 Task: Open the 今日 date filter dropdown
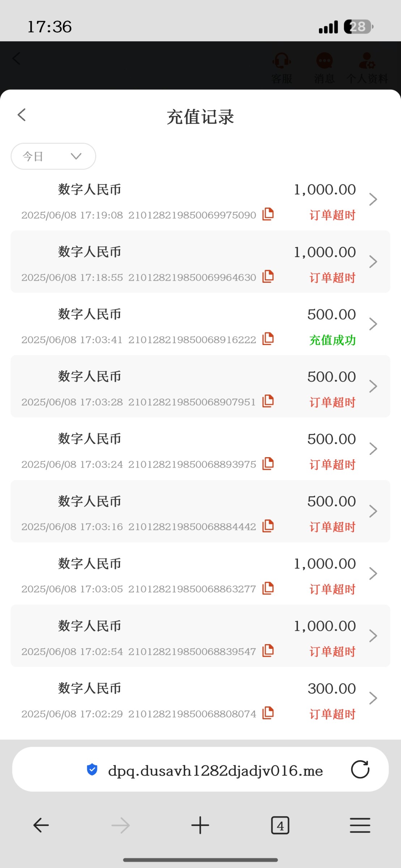(54, 156)
